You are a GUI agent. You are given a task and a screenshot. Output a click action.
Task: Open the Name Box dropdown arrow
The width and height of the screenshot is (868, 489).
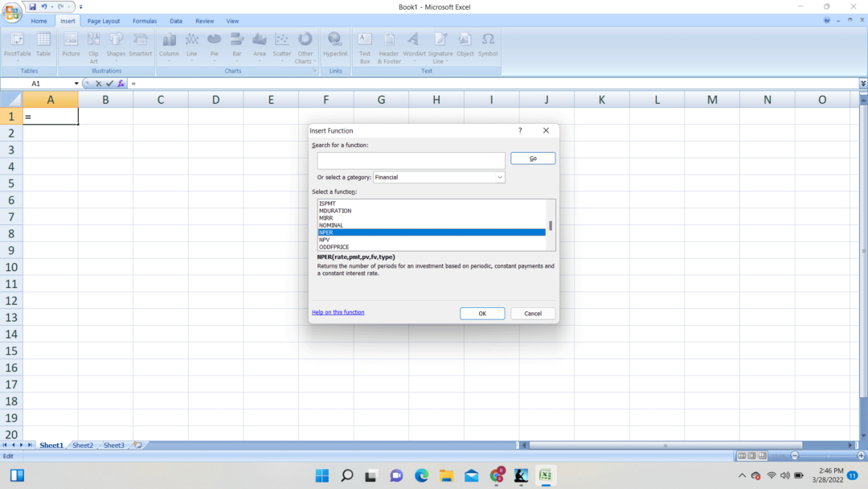tap(76, 84)
